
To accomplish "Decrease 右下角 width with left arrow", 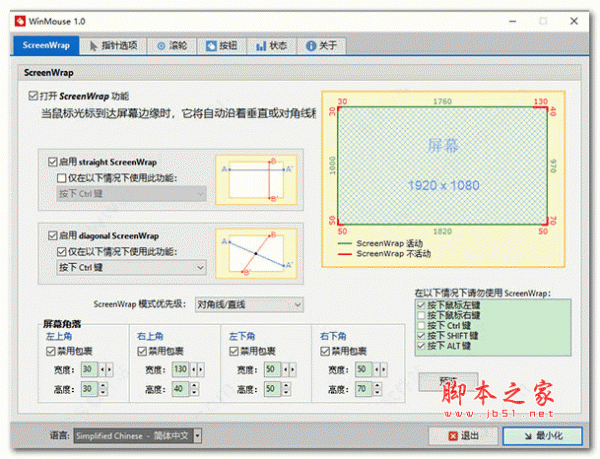I will (377, 369).
